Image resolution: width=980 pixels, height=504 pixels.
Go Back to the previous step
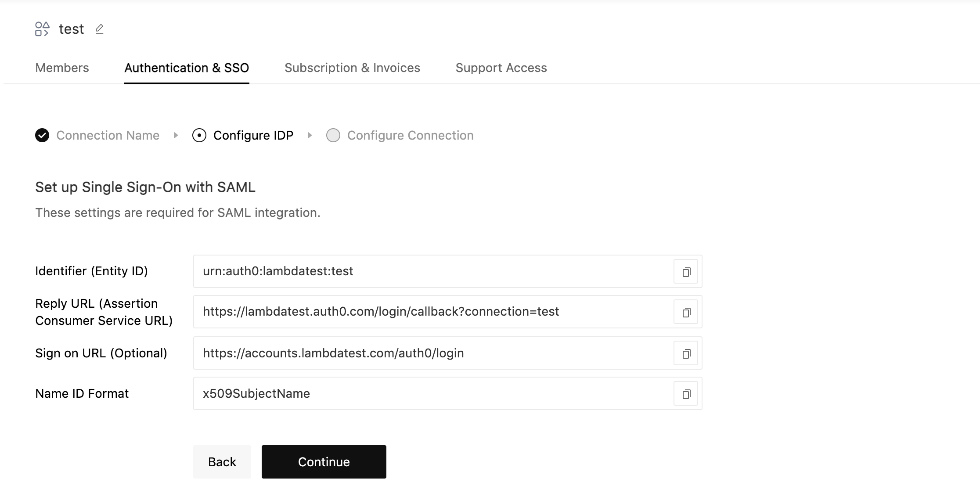pos(222,461)
